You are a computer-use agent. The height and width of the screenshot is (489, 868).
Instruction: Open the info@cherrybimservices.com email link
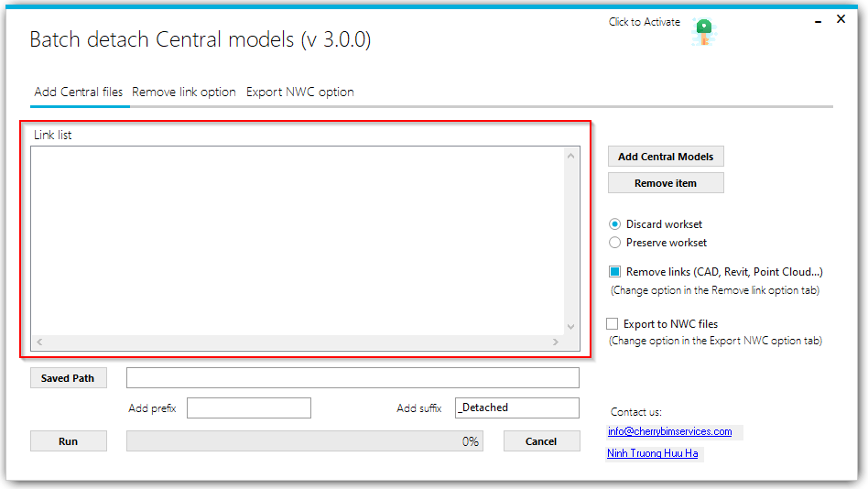669,431
